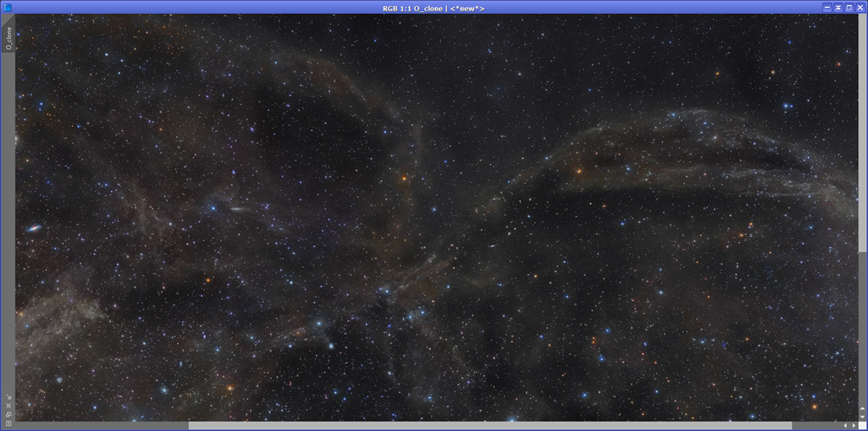Click the empty gray strip below the O_clone tab
Viewport: 868px width, 431px height.
[x=8, y=217]
